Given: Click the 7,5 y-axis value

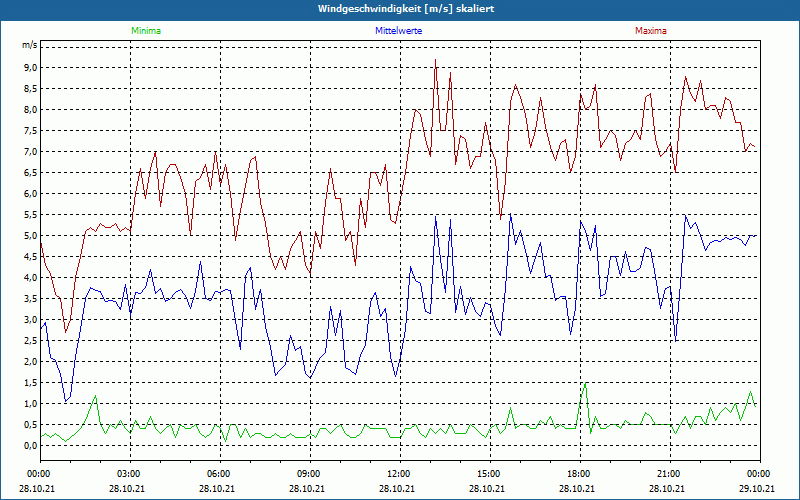Looking at the screenshot, I should coord(30,131).
